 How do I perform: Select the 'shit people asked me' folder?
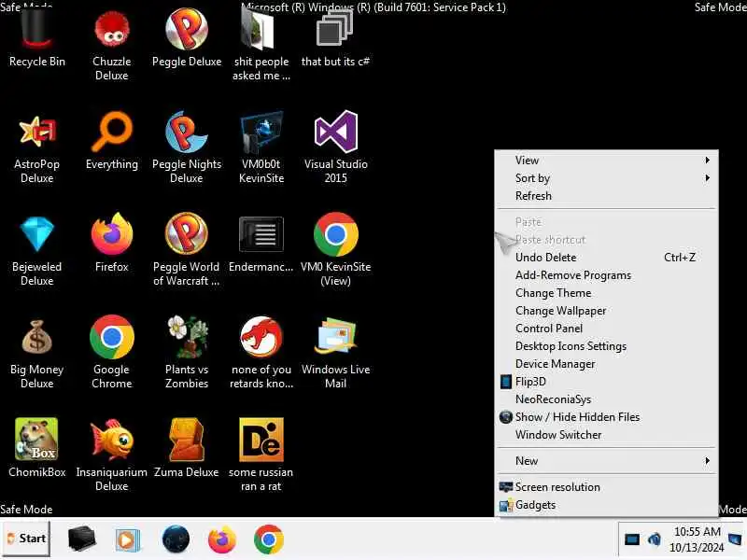261,44
